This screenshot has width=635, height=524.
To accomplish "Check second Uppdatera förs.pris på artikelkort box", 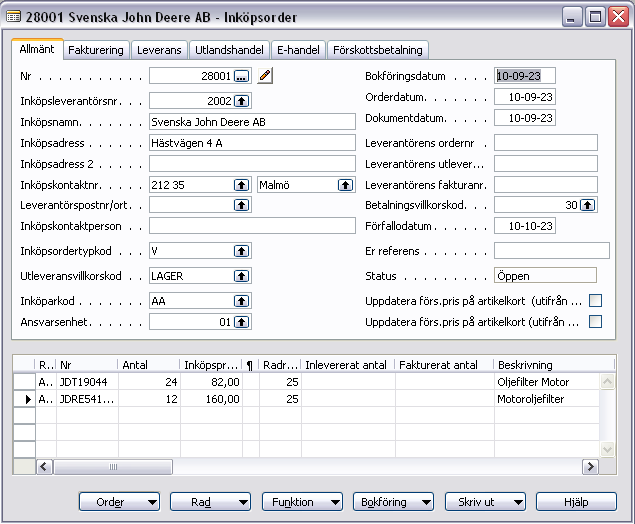I will tap(595, 322).
